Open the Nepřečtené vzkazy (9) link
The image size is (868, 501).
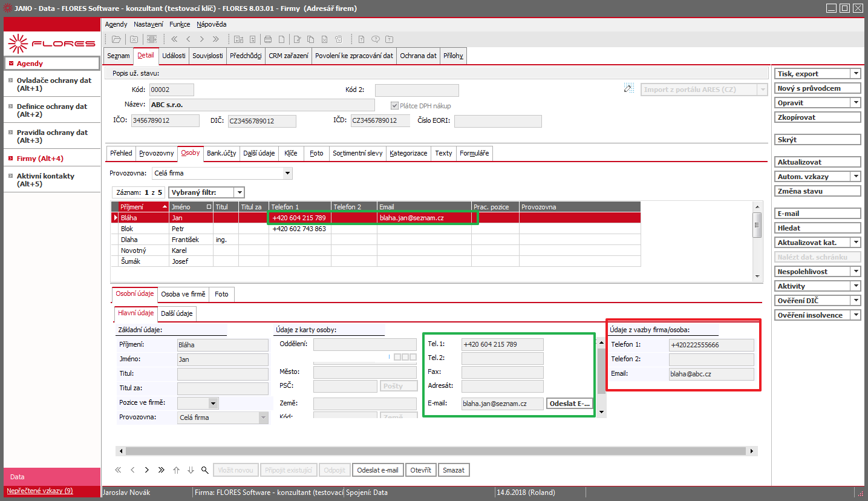point(40,491)
